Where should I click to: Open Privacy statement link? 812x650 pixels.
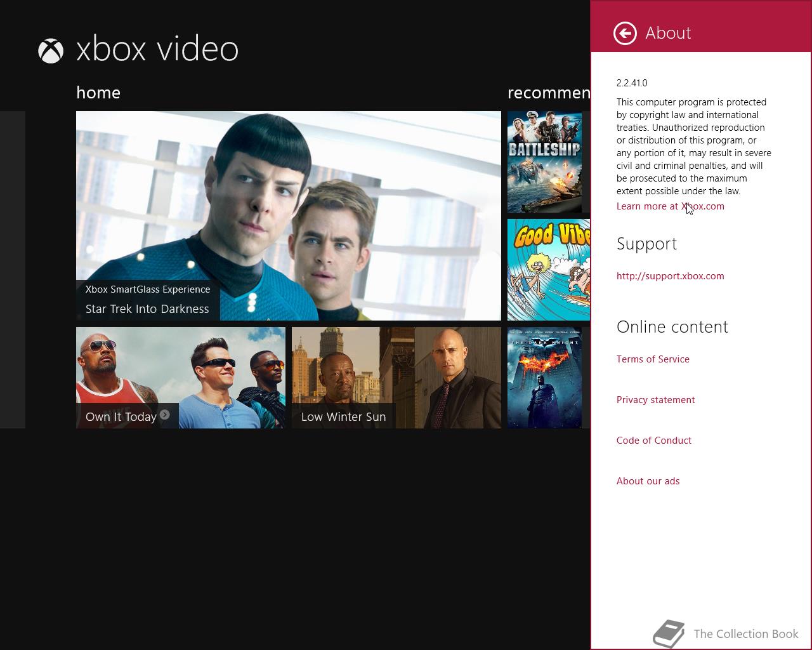[x=655, y=400]
